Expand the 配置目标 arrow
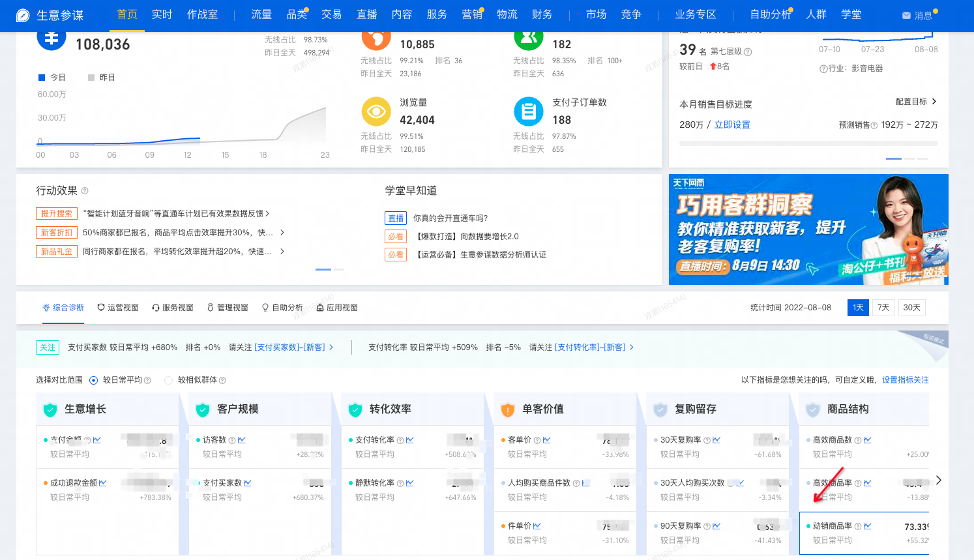Screen dimensions: 974x560 934,102
